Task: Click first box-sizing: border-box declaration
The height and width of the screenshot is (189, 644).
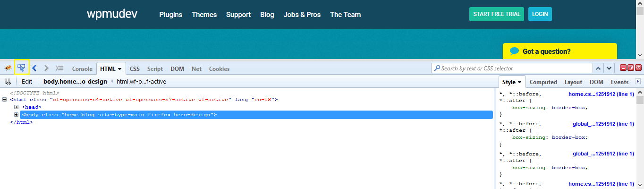Action: point(550,107)
